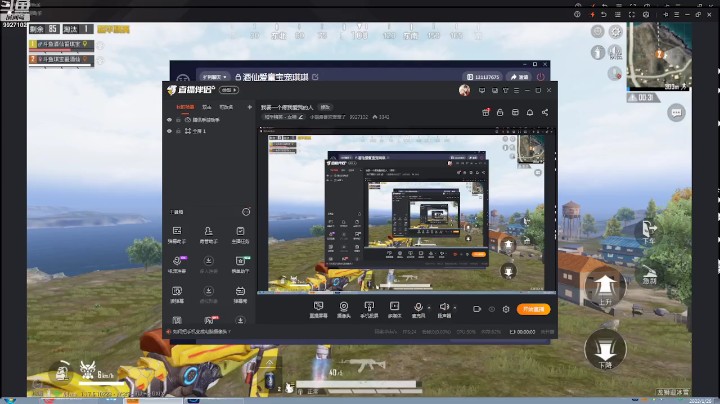720x404 pixels.
Task: Hide the first source layer via eye
Action: coord(169,120)
